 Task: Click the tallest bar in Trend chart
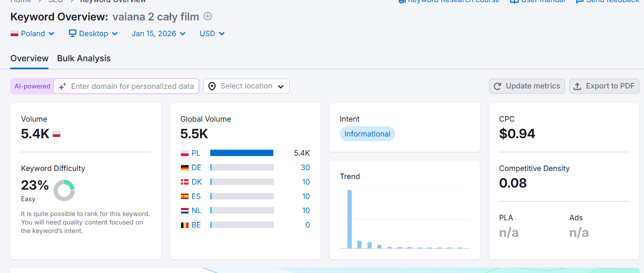pyautogui.click(x=350, y=219)
